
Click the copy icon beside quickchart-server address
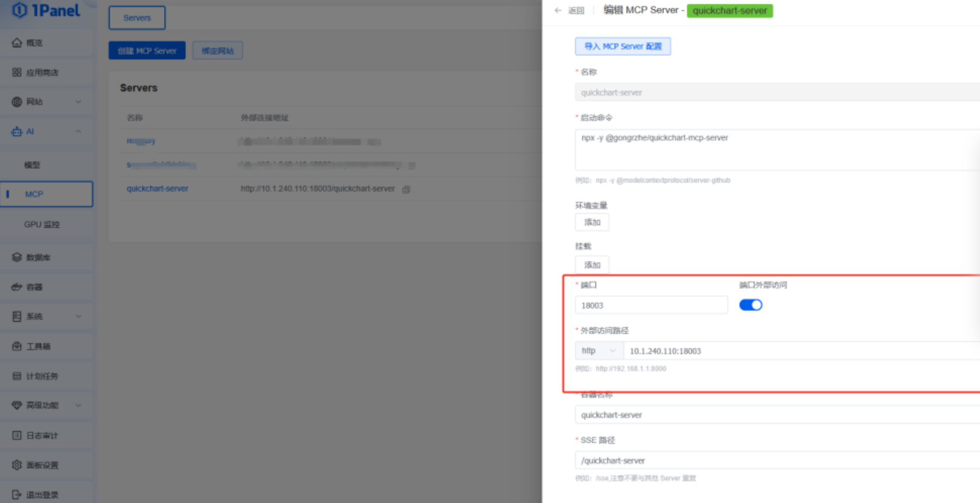(x=406, y=189)
